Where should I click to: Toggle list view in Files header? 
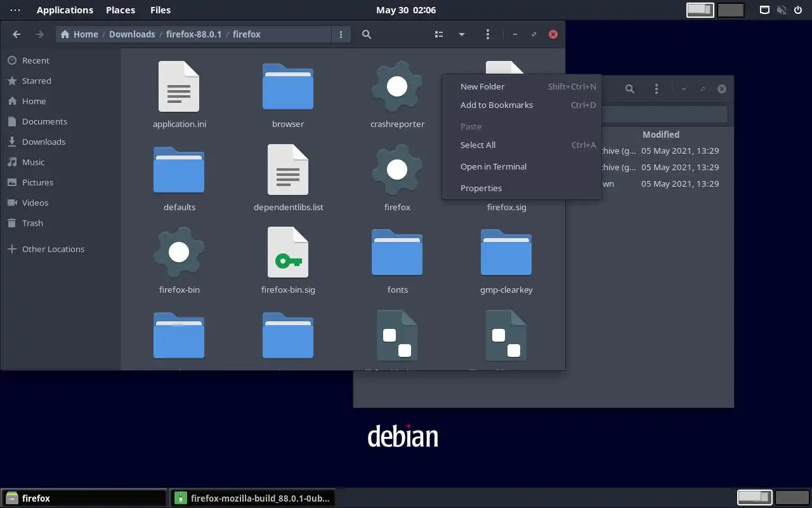(438, 34)
